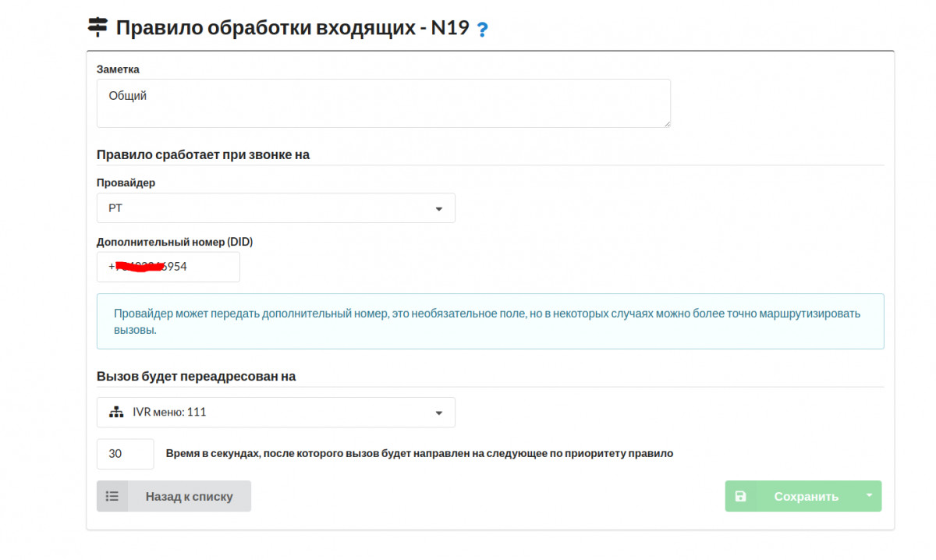This screenshot has height=560, width=936.
Task: Click the timeout field showing 30
Action: [x=125, y=453]
